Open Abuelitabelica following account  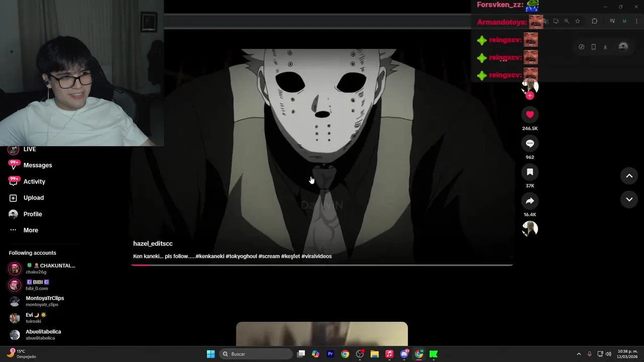pos(36,334)
